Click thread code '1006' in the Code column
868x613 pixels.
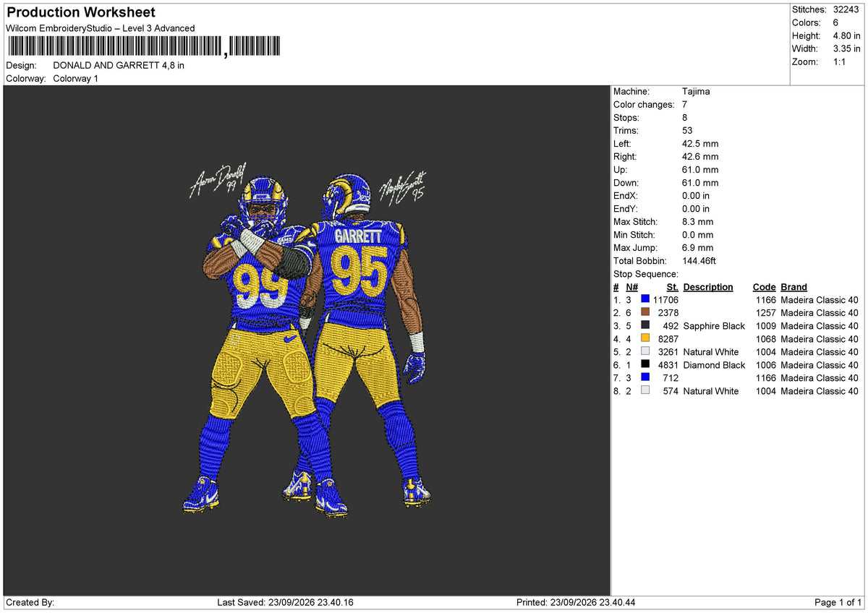(x=766, y=364)
